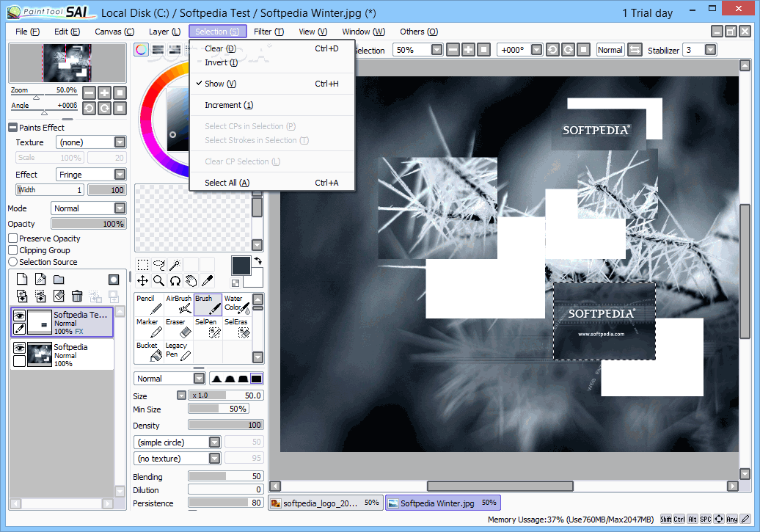Viewport: 760px width, 532px height.
Task: Click the Zoom out minus button in navigator
Action: tap(89, 92)
